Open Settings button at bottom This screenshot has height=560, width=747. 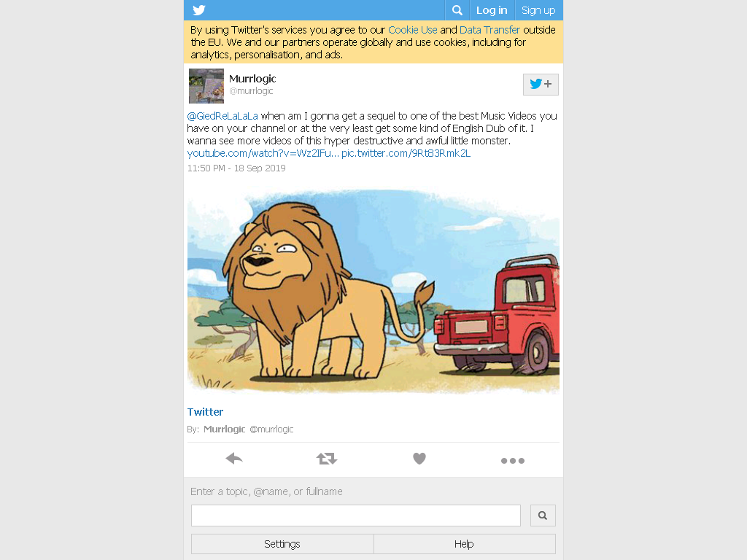[x=282, y=544]
